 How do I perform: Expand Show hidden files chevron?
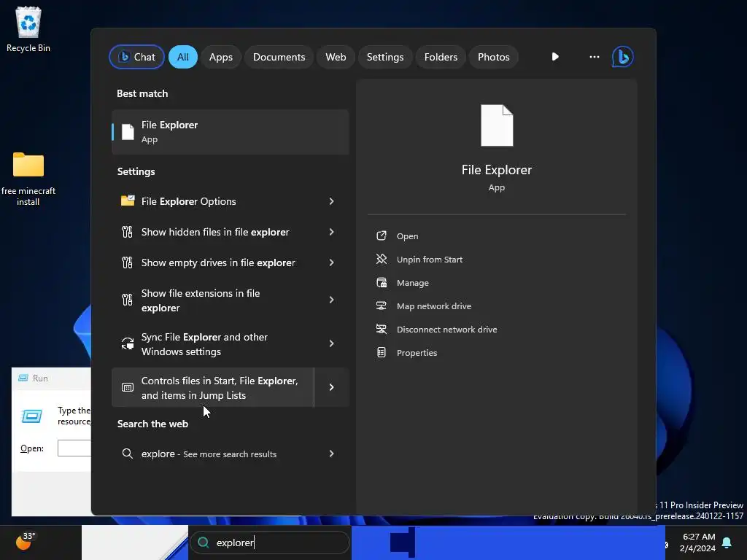click(x=332, y=232)
